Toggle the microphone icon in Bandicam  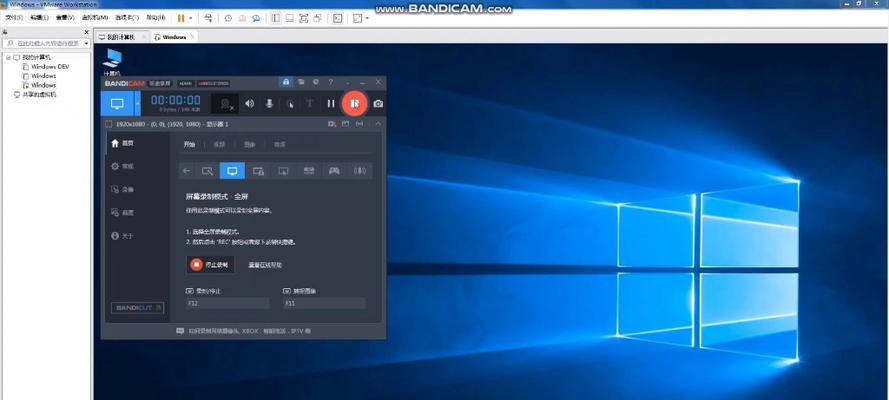269,104
